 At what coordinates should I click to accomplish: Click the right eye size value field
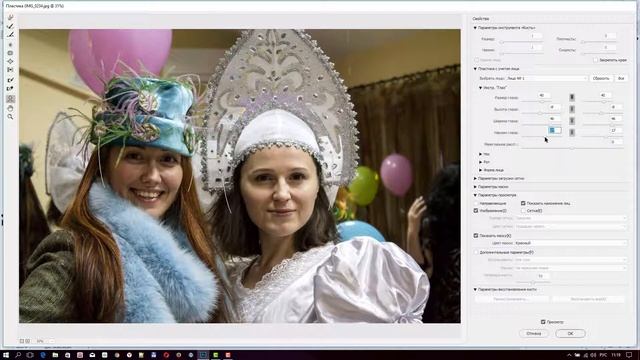pos(605,95)
